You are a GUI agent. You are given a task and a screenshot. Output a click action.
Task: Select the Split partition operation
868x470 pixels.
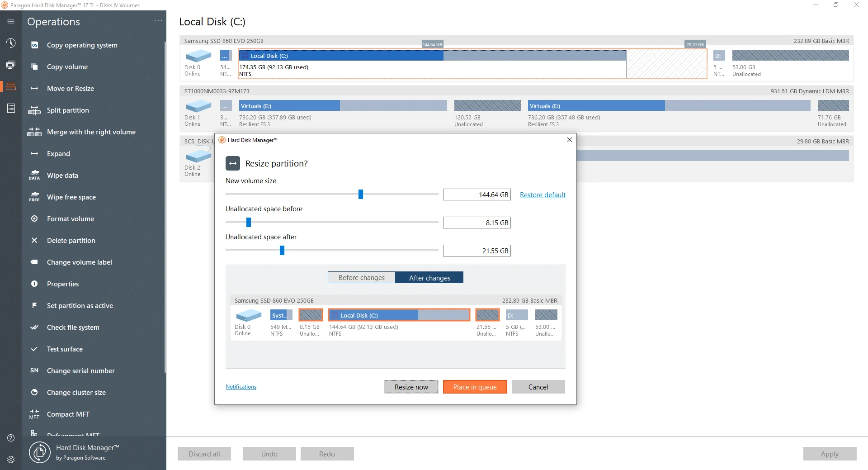click(68, 110)
